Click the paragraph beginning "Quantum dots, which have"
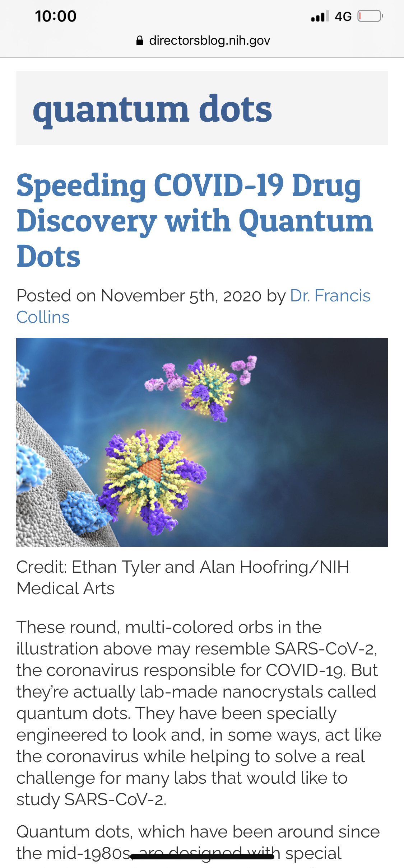Image resolution: width=404 pixels, height=868 pixels. [198, 832]
